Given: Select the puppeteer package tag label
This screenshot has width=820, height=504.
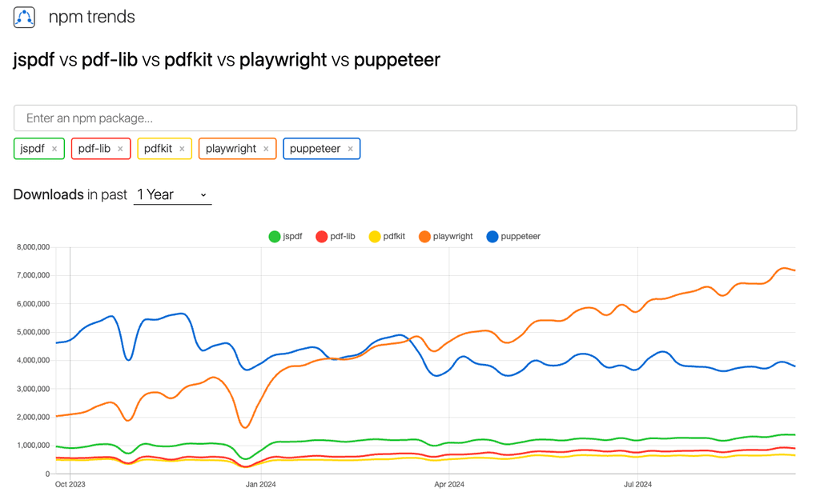Looking at the screenshot, I should (315, 149).
